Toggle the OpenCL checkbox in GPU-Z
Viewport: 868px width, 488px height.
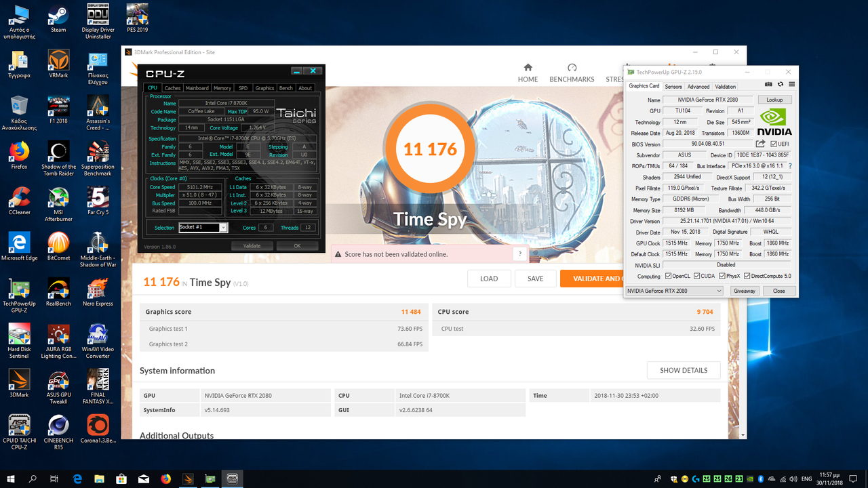coord(669,276)
